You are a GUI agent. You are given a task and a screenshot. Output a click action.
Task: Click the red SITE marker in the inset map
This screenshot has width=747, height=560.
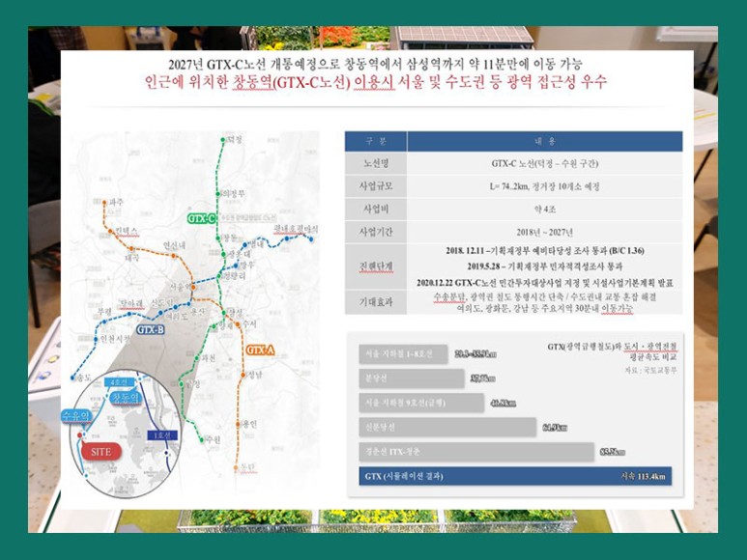pyautogui.click(x=101, y=452)
